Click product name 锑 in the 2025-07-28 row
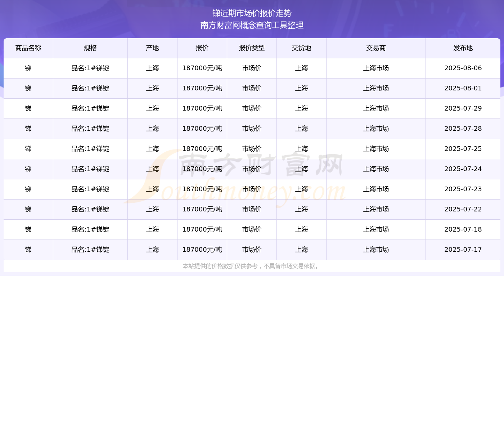The width and height of the screenshot is (504, 434). (x=28, y=129)
